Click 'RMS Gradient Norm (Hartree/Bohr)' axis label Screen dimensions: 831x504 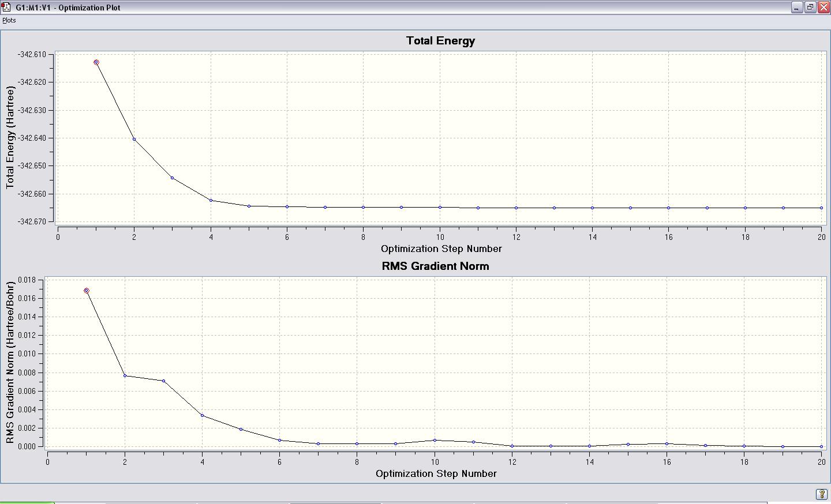(10, 363)
